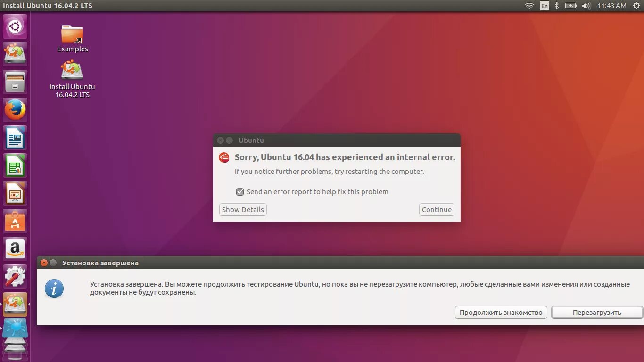Click the 'Установка завершена. Вы можете' message text
The height and width of the screenshot is (362, 644).
[x=360, y=288]
